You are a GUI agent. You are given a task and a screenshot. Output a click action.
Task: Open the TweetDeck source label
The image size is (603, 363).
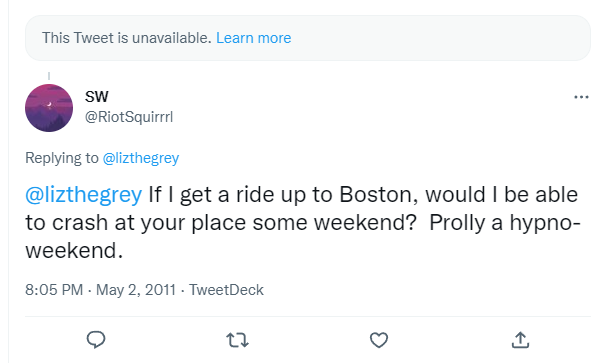coord(226,290)
